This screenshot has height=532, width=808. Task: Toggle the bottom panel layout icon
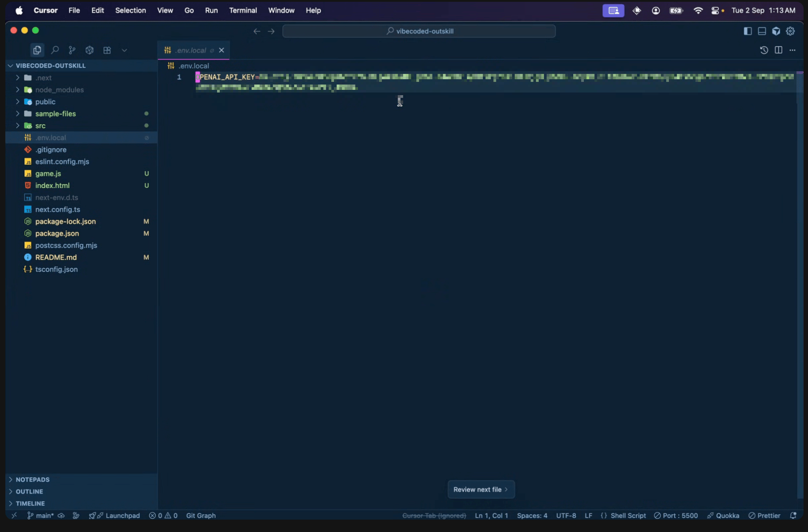point(762,31)
